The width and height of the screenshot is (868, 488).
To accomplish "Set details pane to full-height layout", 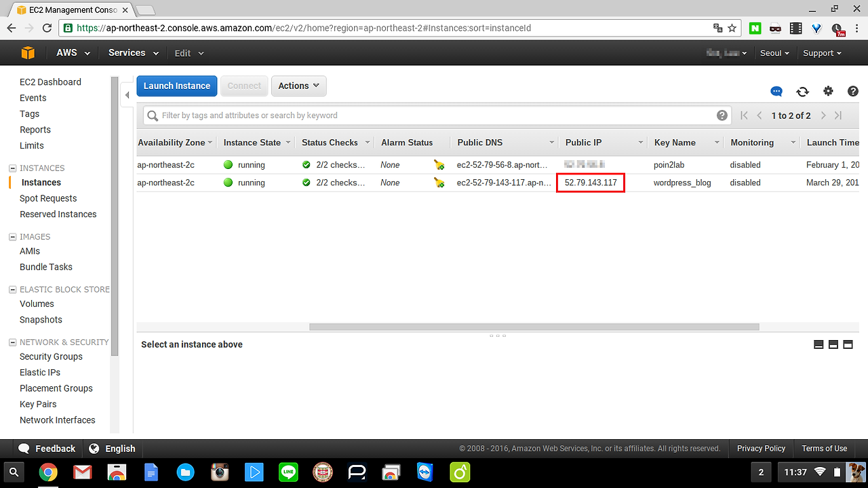I will 848,345.
